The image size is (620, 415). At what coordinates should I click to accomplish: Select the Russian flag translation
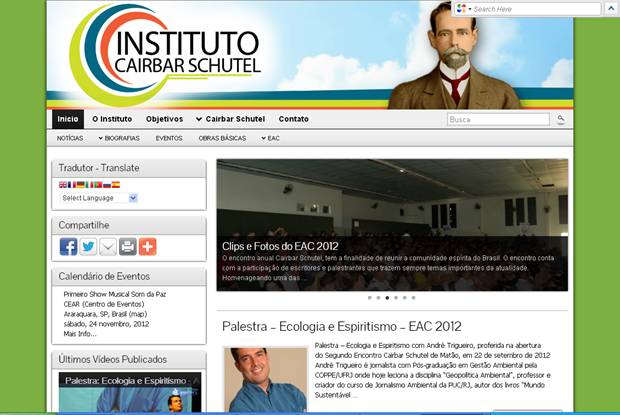pyautogui.click(x=107, y=185)
